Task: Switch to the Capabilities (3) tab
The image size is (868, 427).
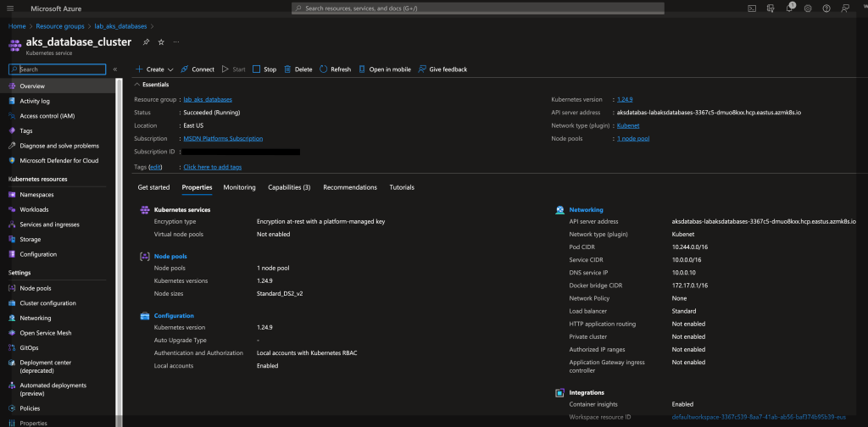Action: (289, 187)
